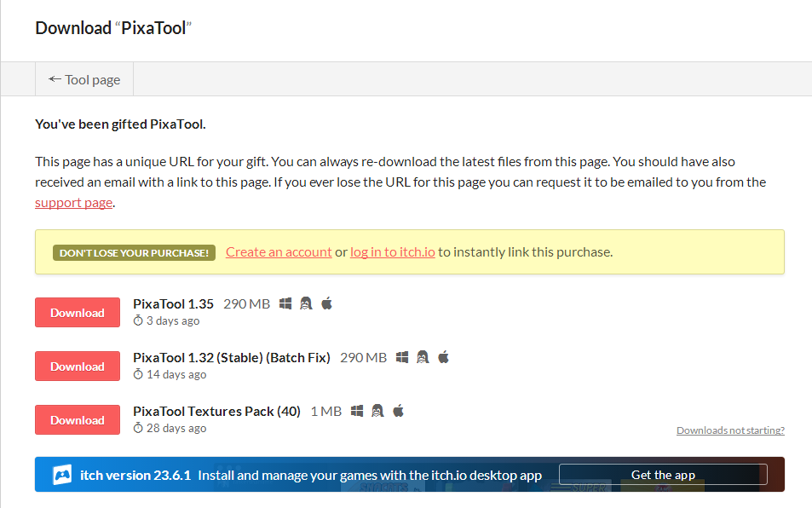Click the 290 MB size of PixaTool 1.32
Viewport: 812px width, 508px height.
363,358
